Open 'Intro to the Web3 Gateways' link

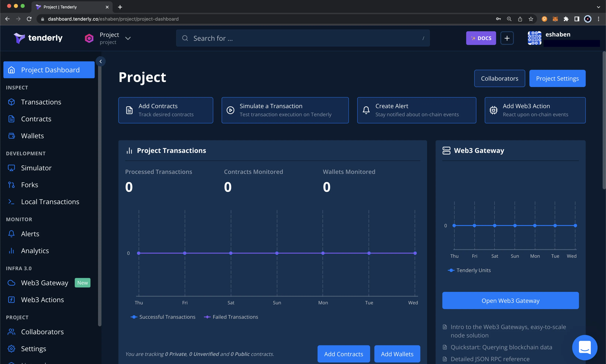tap(508, 331)
